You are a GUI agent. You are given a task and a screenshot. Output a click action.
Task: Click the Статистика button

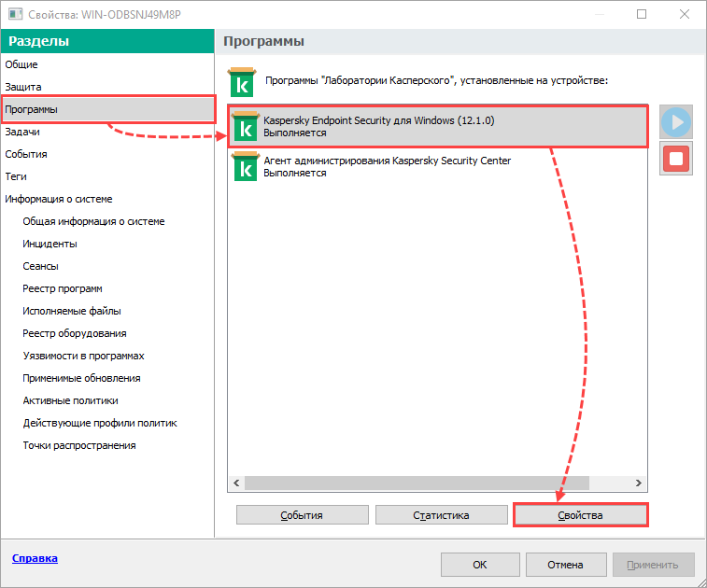tap(441, 515)
